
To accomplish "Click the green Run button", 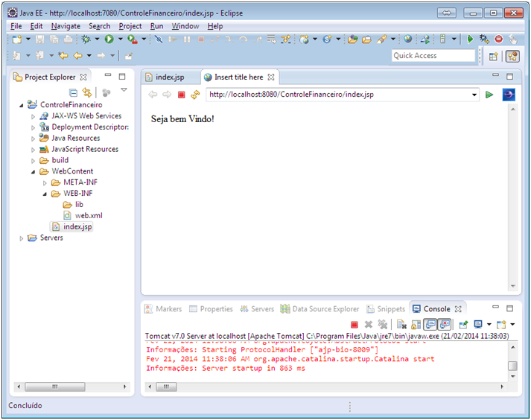I will (x=109, y=39).
